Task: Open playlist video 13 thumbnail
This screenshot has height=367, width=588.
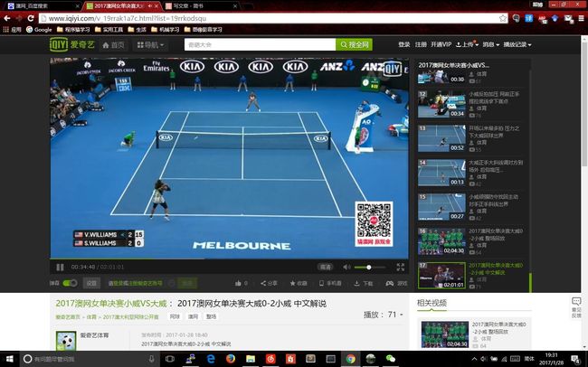Action: point(441,138)
